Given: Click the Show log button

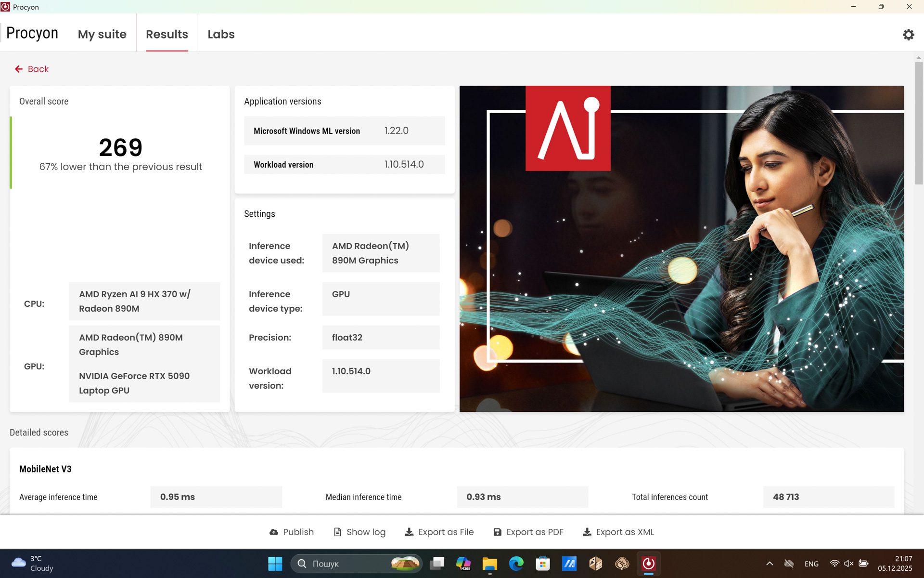Looking at the screenshot, I should (x=359, y=532).
